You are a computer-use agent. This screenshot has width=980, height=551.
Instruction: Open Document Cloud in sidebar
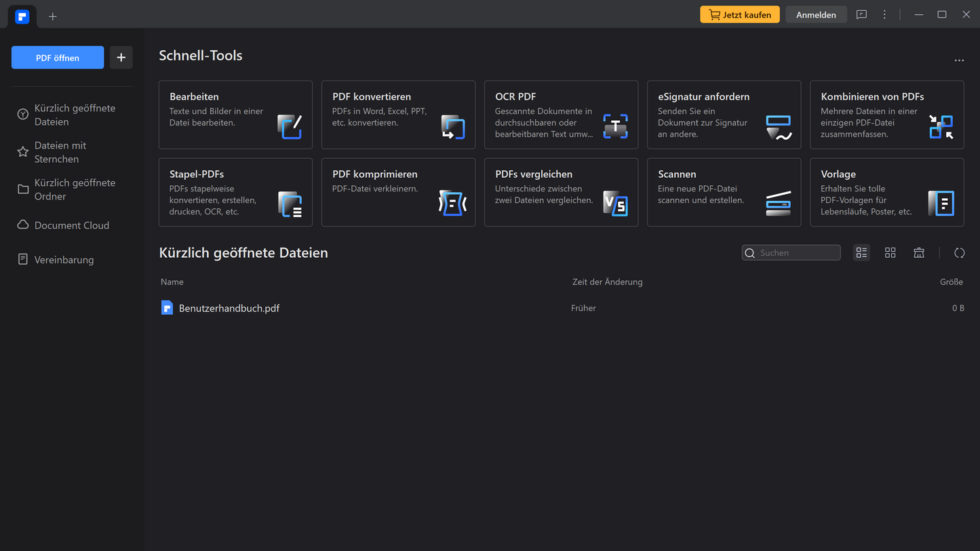[71, 225]
